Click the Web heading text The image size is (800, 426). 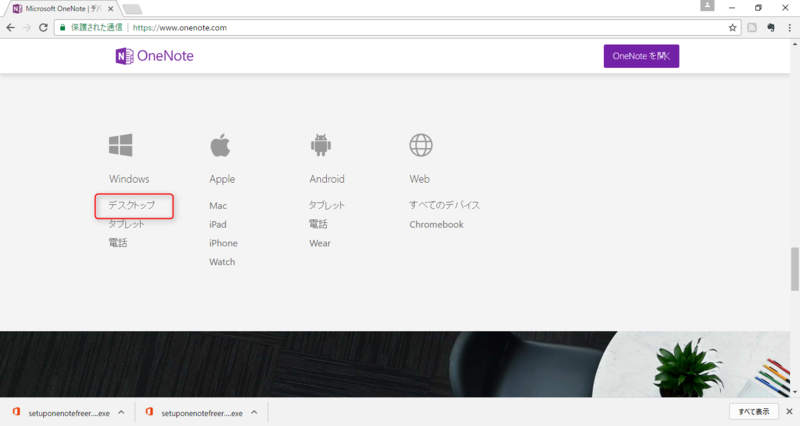tap(419, 179)
